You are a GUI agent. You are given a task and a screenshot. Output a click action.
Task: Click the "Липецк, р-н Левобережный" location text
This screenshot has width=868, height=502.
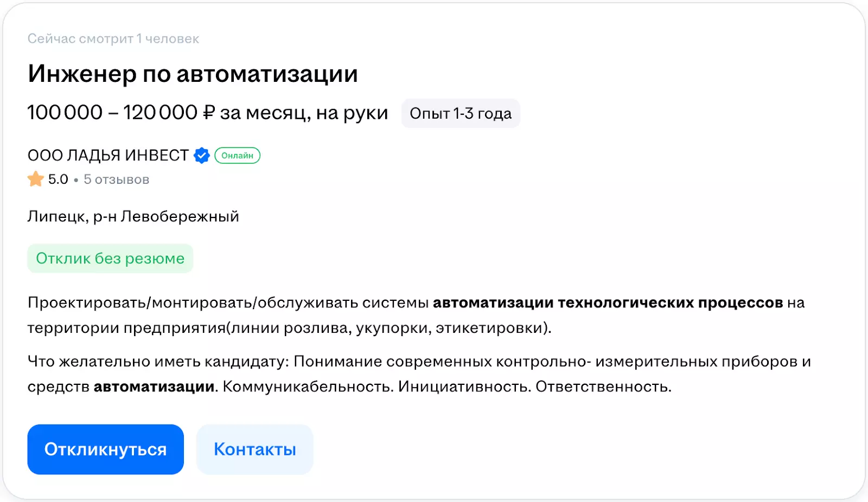133,216
